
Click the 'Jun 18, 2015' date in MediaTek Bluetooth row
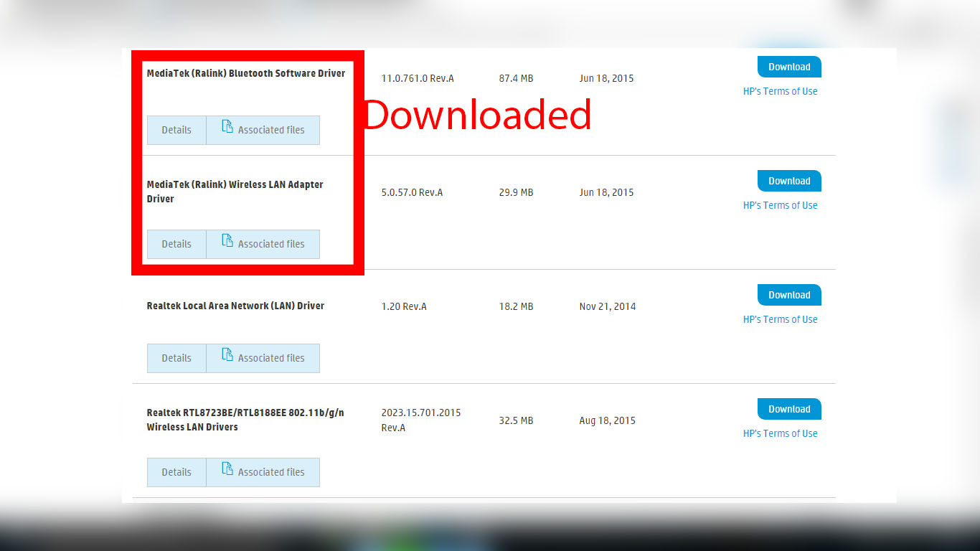click(x=606, y=78)
